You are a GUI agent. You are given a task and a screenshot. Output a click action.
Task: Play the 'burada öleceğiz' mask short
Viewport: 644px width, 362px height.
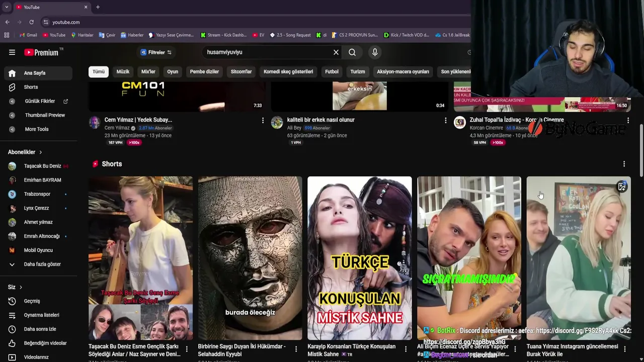coord(250,258)
